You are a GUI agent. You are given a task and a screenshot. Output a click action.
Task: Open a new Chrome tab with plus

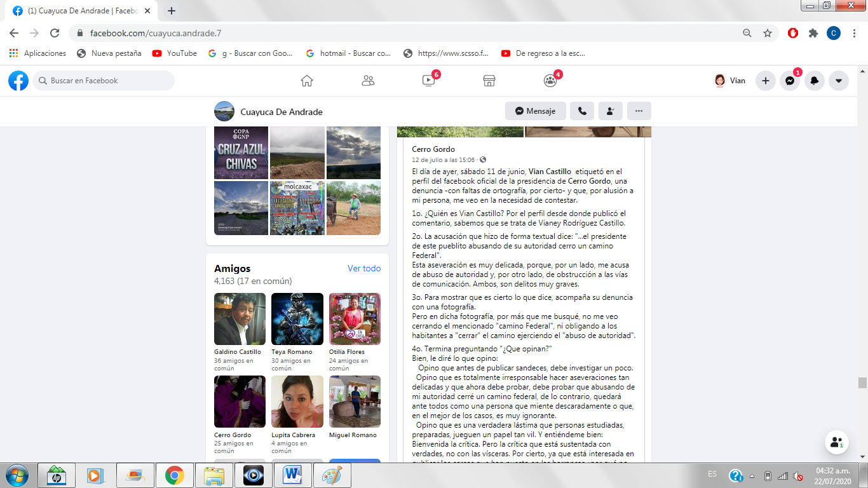pyautogui.click(x=171, y=11)
